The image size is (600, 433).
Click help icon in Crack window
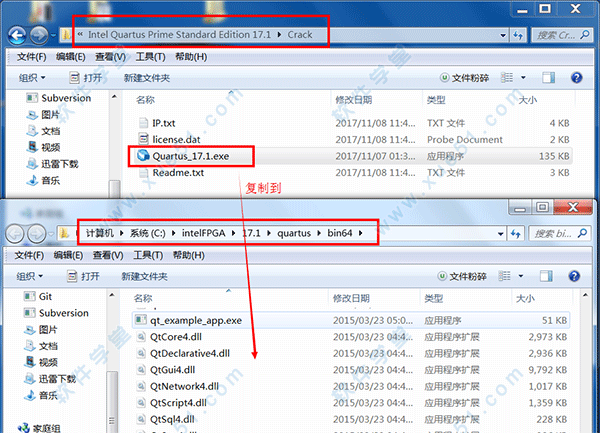[576, 78]
